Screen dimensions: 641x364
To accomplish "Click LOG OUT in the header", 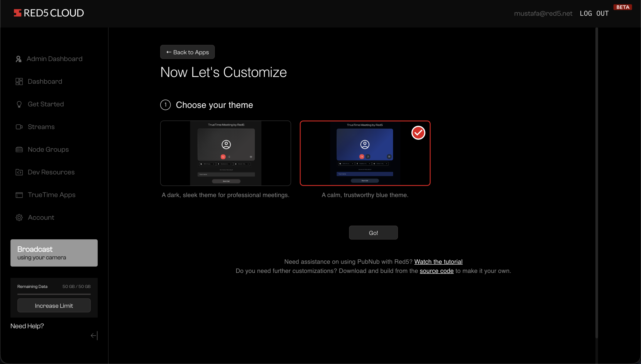I will point(594,14).
